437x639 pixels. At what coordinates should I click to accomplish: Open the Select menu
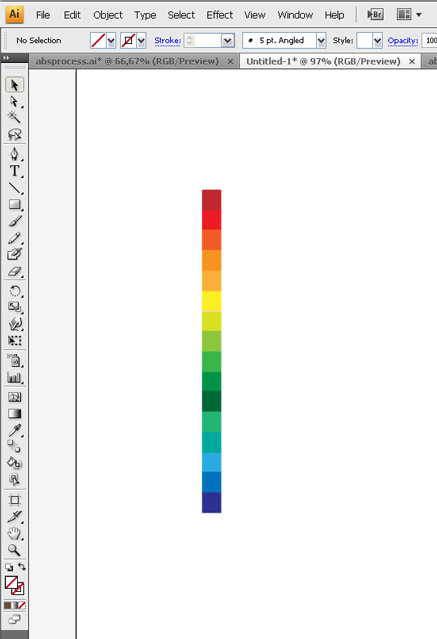181,15
